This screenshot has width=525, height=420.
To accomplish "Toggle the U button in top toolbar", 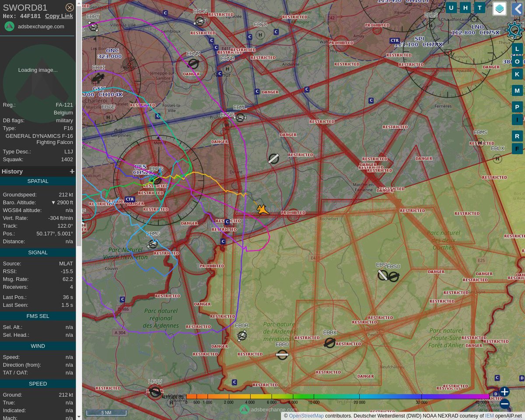I will click(451, 7).
